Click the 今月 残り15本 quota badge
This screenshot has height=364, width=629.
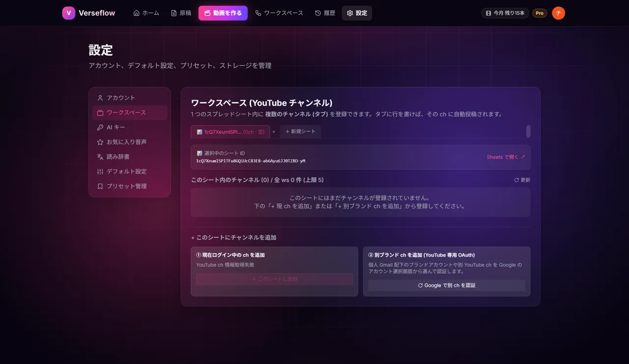505,13
